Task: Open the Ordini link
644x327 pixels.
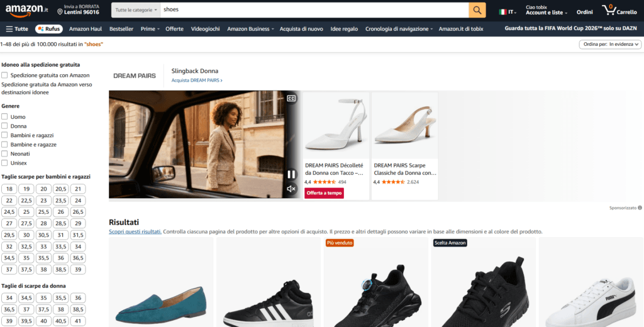Action: coord(584,13)
